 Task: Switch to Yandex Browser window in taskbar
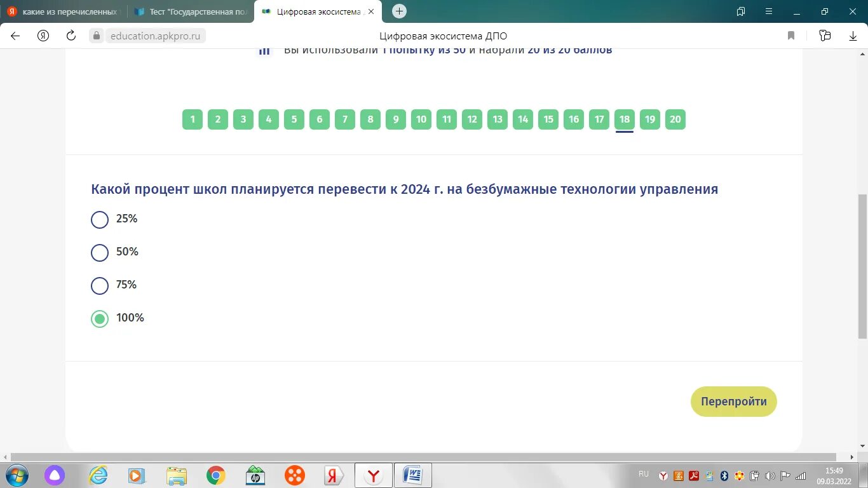click(374, 475)
